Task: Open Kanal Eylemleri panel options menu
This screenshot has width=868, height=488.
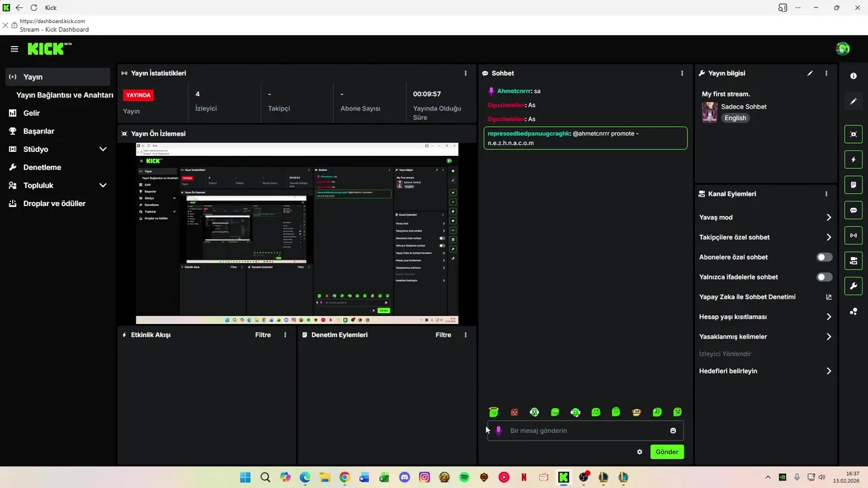Action: [x=826, y=194]
